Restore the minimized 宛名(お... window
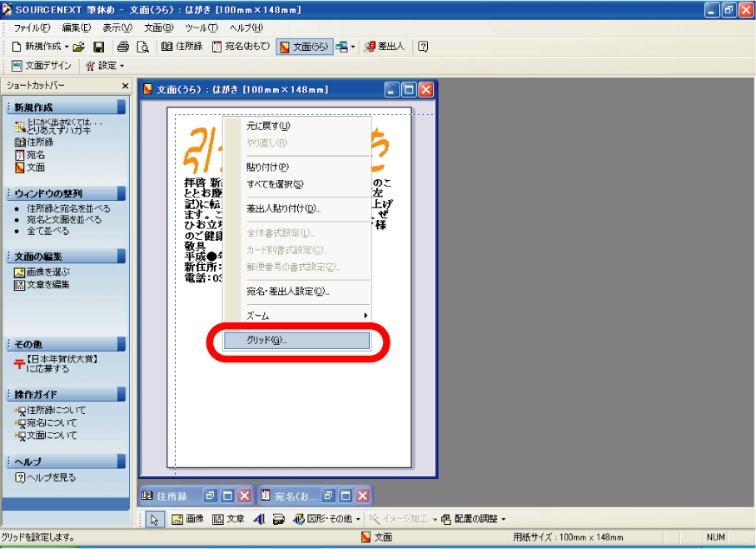Screen dimensions: 756x549 click(x=328, y=496)
